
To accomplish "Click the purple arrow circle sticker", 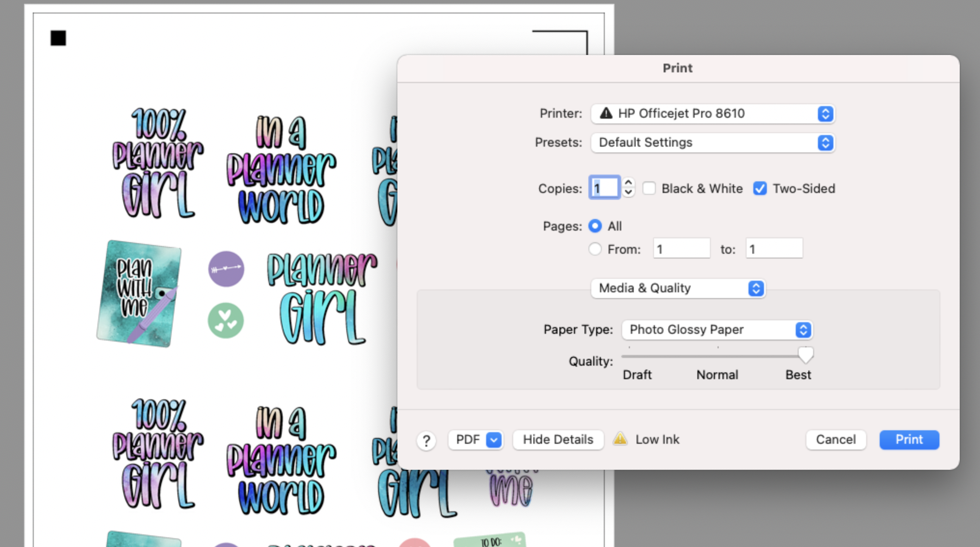I will [226, 269].
